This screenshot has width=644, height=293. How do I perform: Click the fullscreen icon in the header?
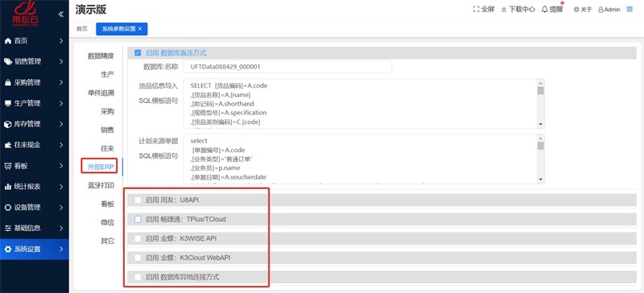pos(477,9)
